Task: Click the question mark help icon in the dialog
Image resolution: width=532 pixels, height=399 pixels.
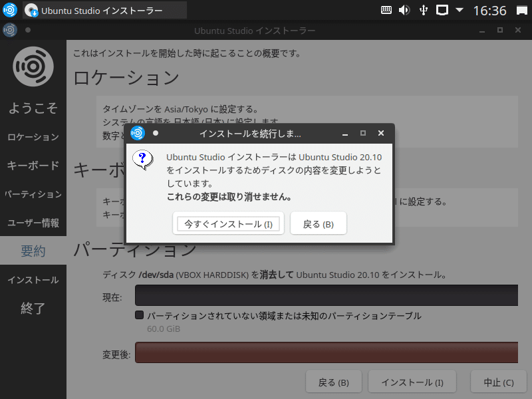Action: coord(143,160)
